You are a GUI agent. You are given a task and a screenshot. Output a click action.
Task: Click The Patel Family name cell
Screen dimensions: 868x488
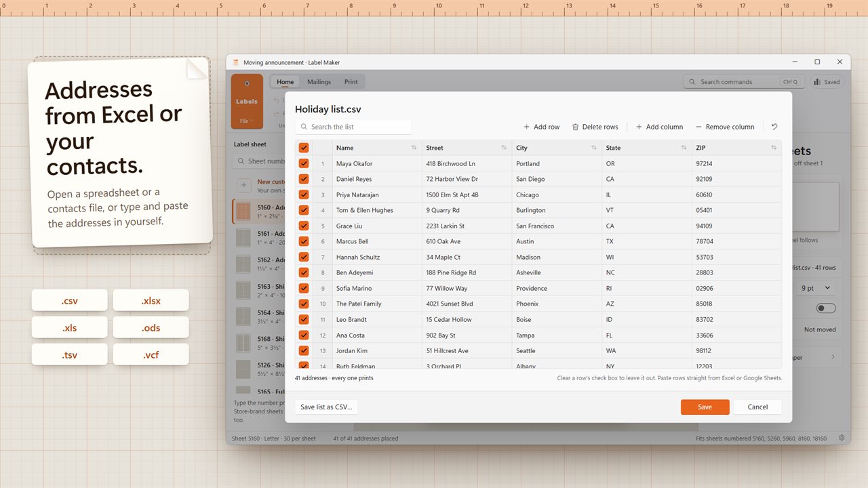point(377,304)
